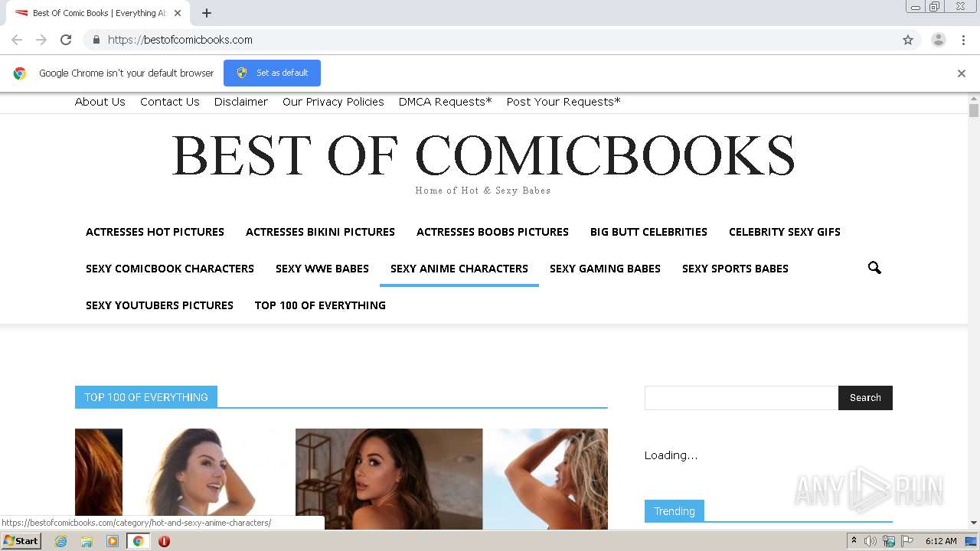Click the padlock site security icon
Image resolution: width=980 pixels, height=551 pixels.
click(x=96, y=40)
